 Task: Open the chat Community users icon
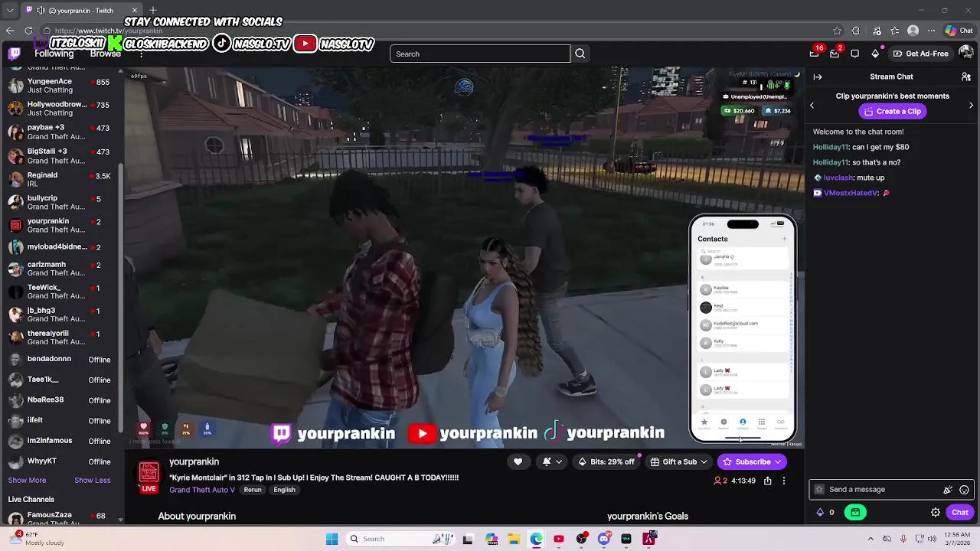[966, 77]
